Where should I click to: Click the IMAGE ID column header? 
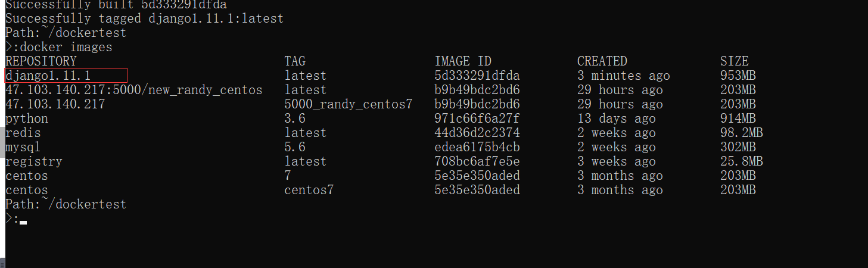click(x=464, y=61)
